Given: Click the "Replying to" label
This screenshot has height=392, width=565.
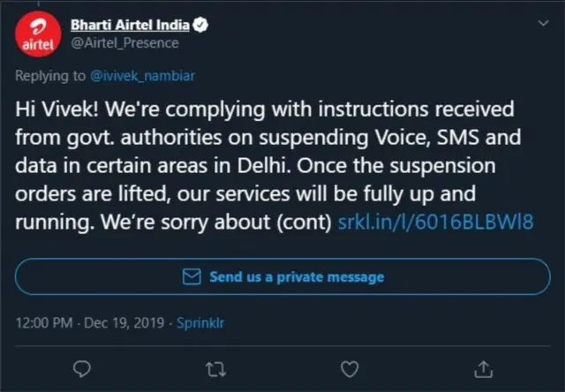Looking at the screenshot, I should pyautogui.click(x=51, y=78).
